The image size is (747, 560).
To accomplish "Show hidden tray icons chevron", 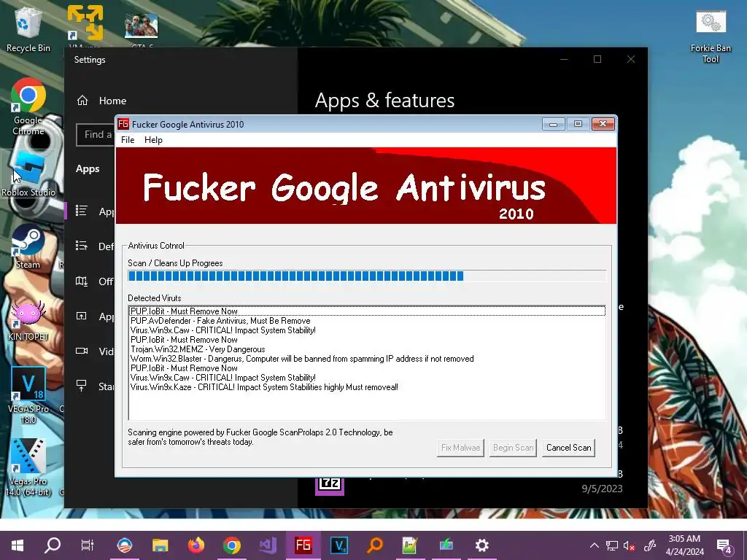I will tap(594, 545).
